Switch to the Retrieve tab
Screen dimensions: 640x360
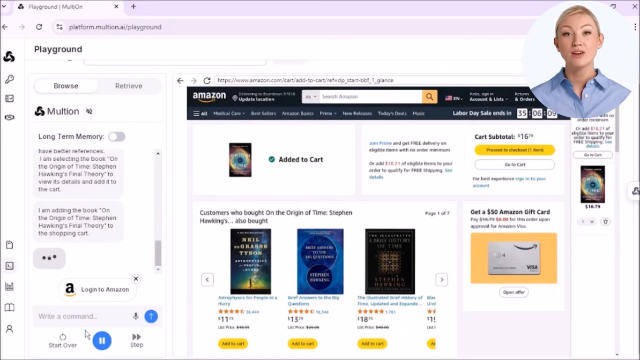129,86
